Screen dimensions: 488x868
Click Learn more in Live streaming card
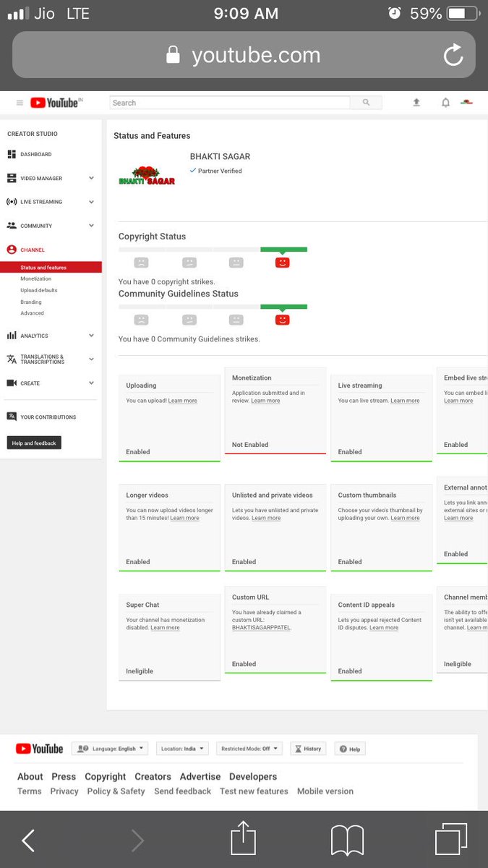point(405,401)
